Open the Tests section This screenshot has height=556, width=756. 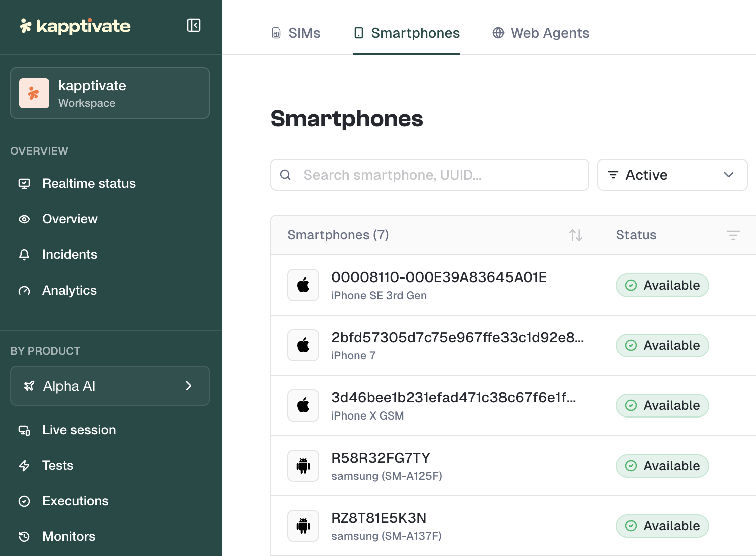58,465
